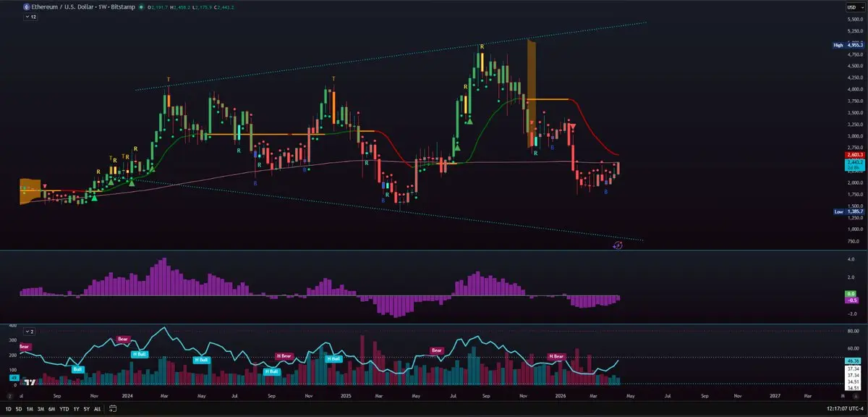Click the Bear label near 2024
Screen dimensions: 868x417
point(124,339)
